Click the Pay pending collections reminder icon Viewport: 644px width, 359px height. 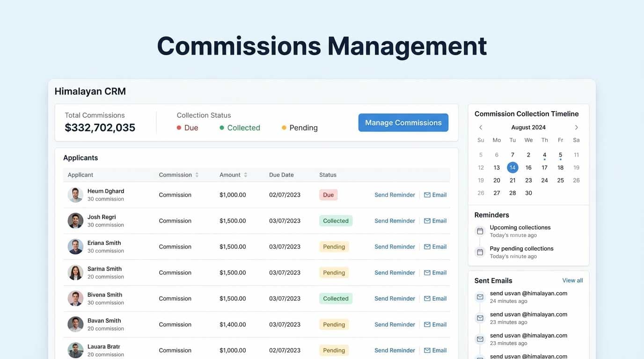480,252
